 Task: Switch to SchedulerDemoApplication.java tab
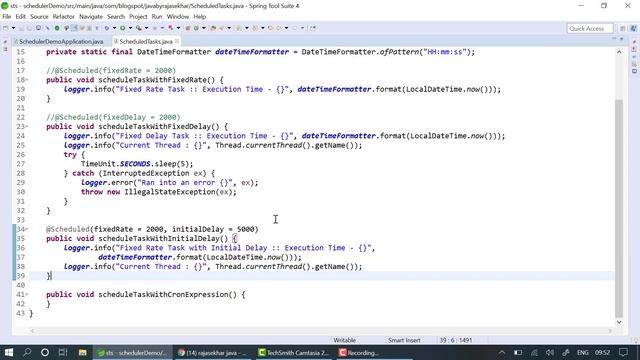60,41
